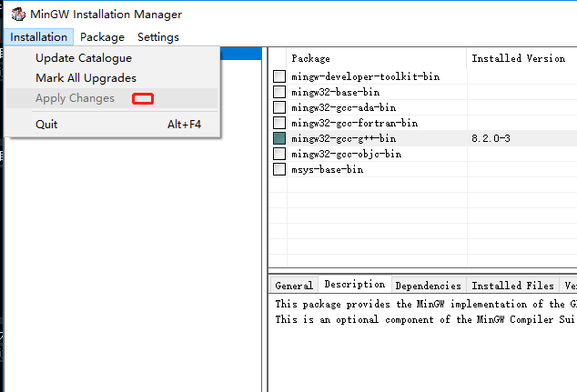Toggle checkbox for msys-base-bin
This screenshot has width=577, height=392.
coord(279,169)
